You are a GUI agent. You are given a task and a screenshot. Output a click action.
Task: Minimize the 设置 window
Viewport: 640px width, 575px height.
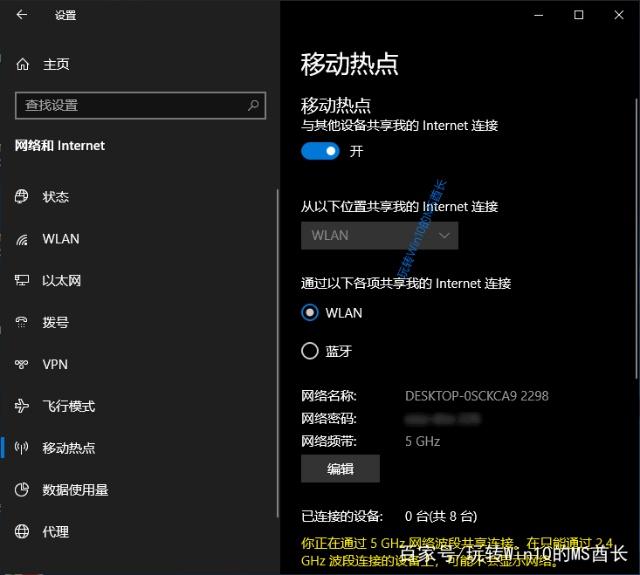[539, 15]
